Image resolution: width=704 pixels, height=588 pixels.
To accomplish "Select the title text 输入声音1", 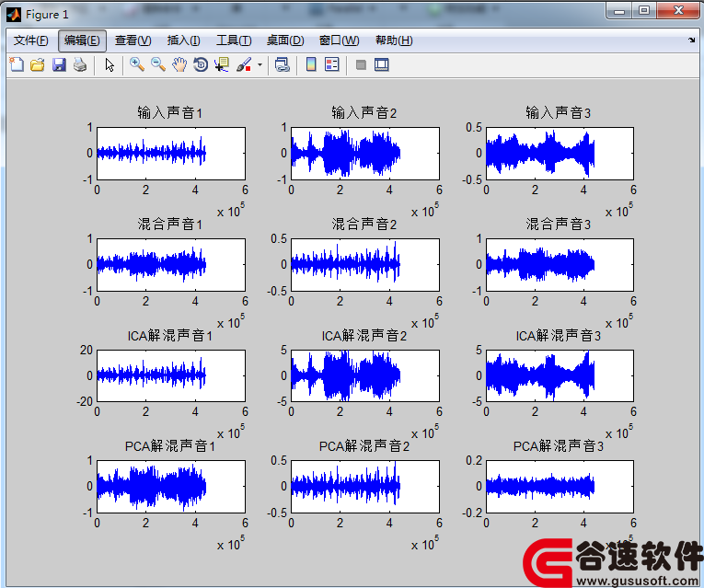I will pos(170,112).
